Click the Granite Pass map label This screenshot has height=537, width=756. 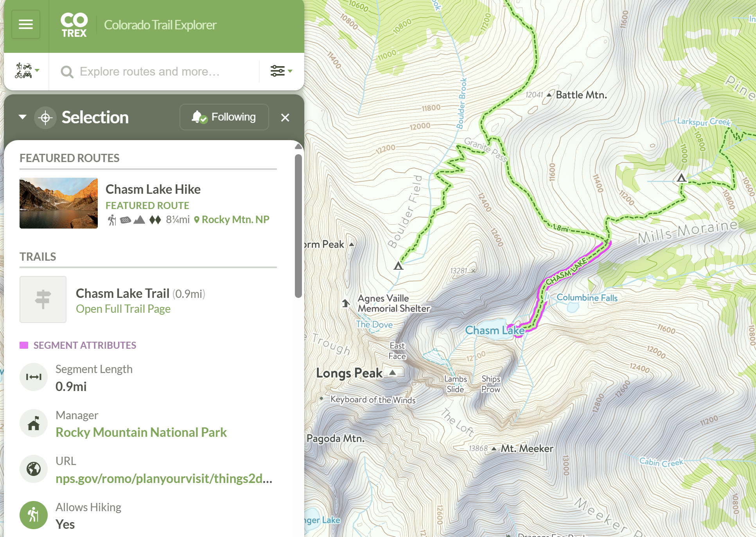click(486, 149)
